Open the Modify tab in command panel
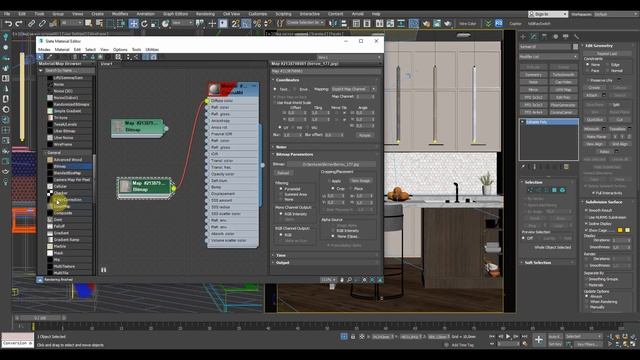This screenshot has height=360, width=640. 533,37
